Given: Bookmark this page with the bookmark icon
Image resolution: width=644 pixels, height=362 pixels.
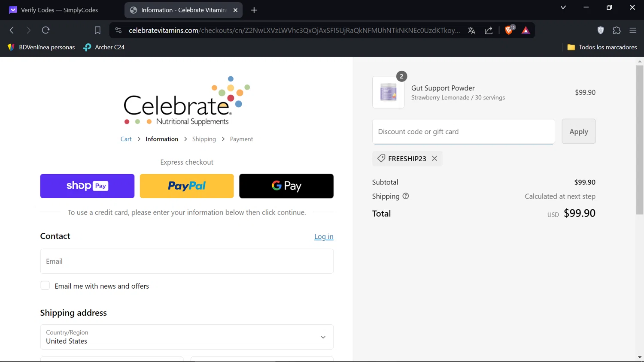Looking at the screenshot, I should [x=97, y=30].
